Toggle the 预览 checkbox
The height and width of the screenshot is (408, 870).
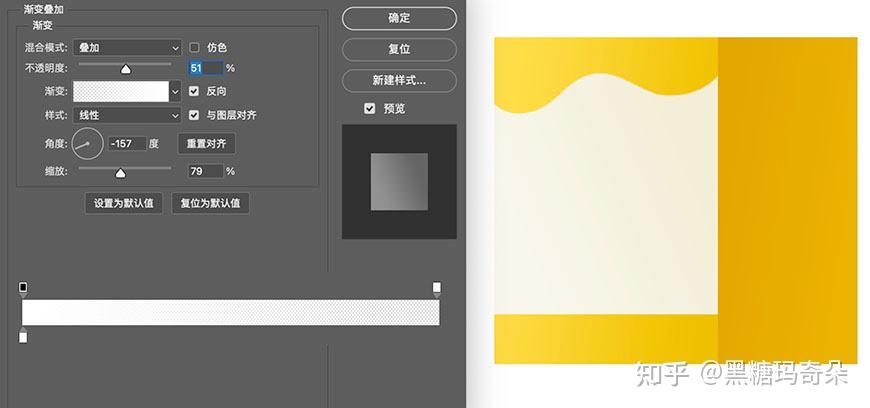point(370,108)
